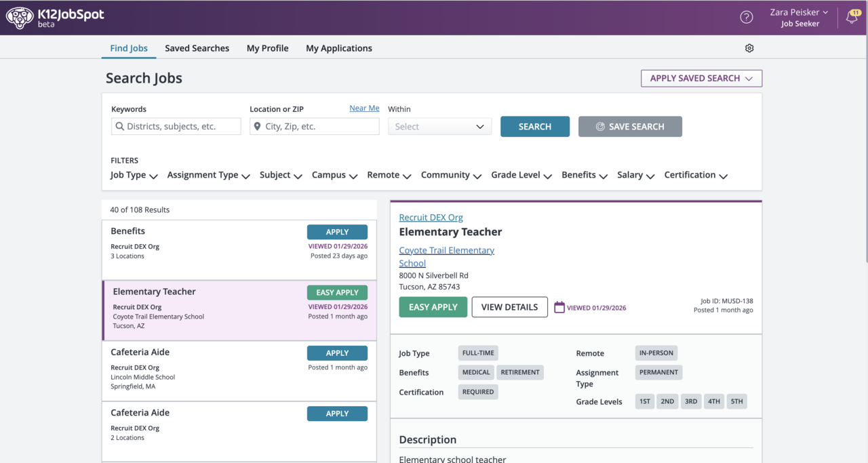The image size is (868, 463).
Task: Click the Location or ZIP input field
Action: pos(320,126)
